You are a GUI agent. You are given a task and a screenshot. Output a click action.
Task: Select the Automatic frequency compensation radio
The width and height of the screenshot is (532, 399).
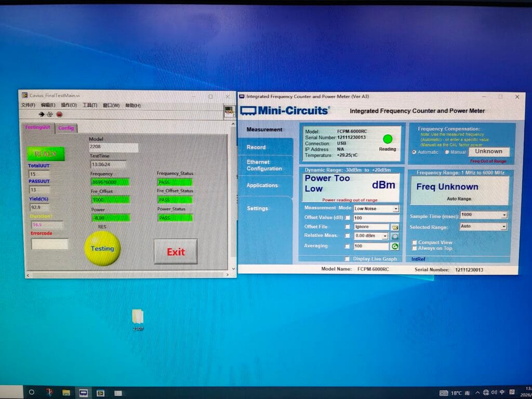(x=414, y=152)
